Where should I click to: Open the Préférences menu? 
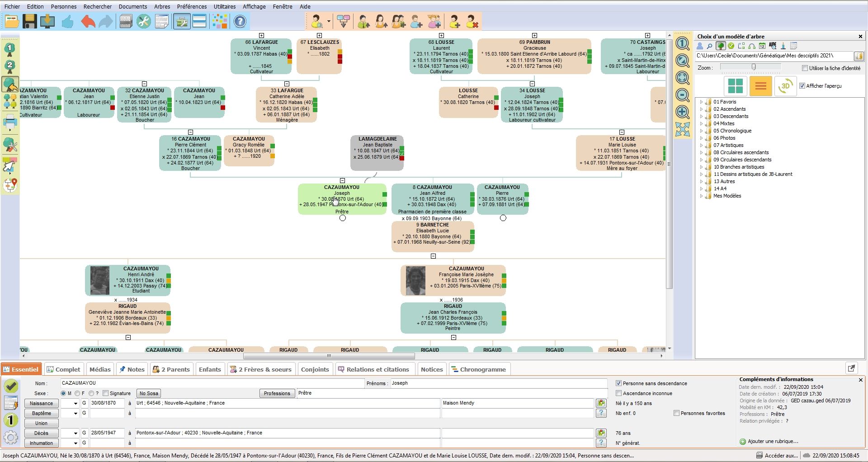(x=192, y=6)
